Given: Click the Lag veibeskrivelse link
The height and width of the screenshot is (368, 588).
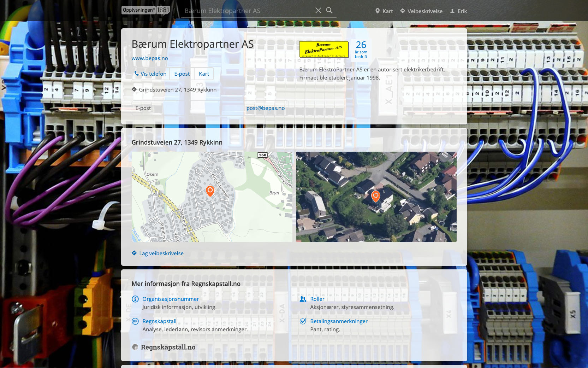Looking at the screenshot, I should [x=161, y=253].
